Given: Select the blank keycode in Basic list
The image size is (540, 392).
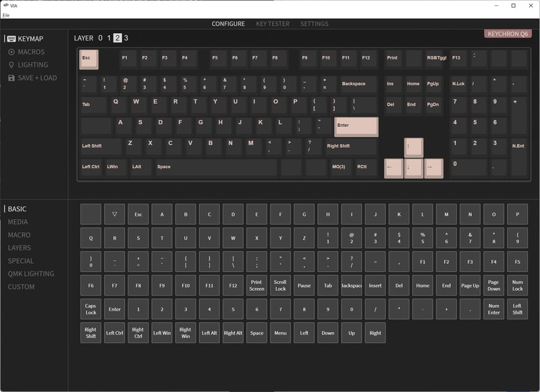Looking at the screenshot, I should pyautogui.click(x=91, y=214).
